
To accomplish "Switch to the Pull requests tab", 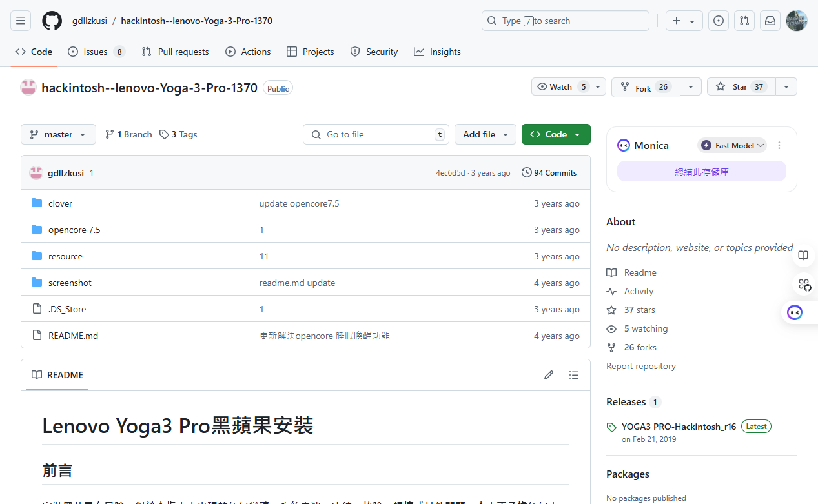I will 175,52.
